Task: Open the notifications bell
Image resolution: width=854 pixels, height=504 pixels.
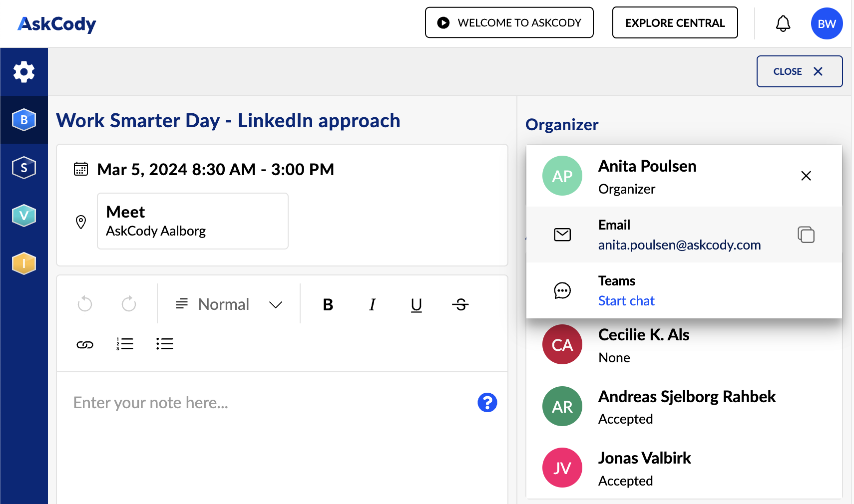Action: pos(783,23)
